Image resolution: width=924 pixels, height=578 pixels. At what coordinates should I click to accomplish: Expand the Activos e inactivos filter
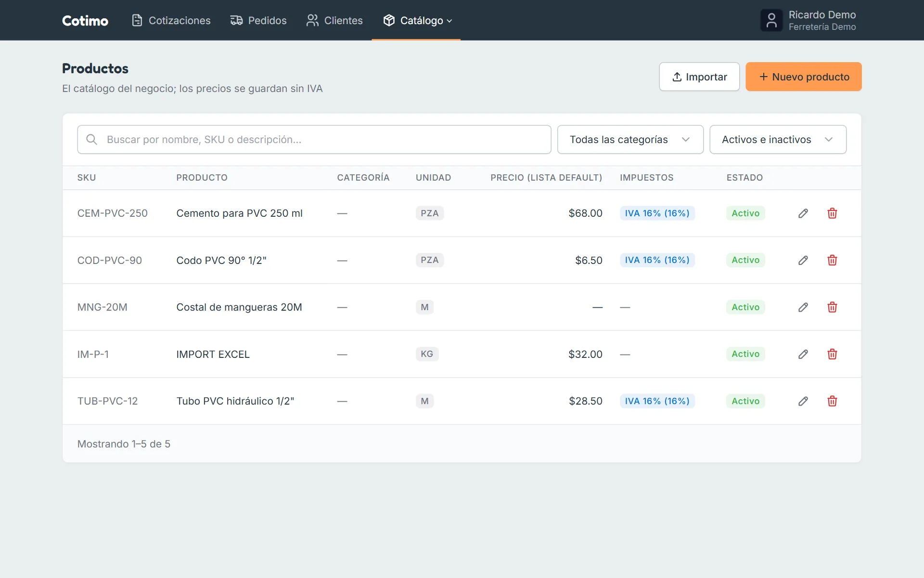[778, 140]
